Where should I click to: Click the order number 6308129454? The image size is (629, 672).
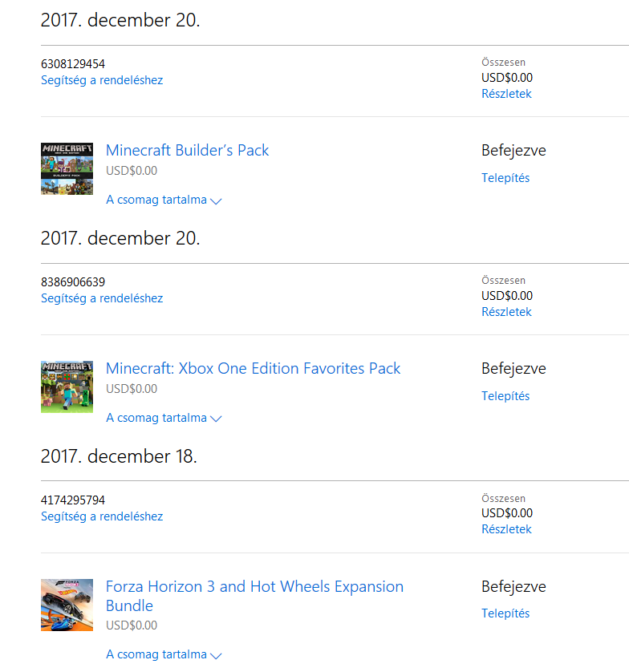(73, 64)
